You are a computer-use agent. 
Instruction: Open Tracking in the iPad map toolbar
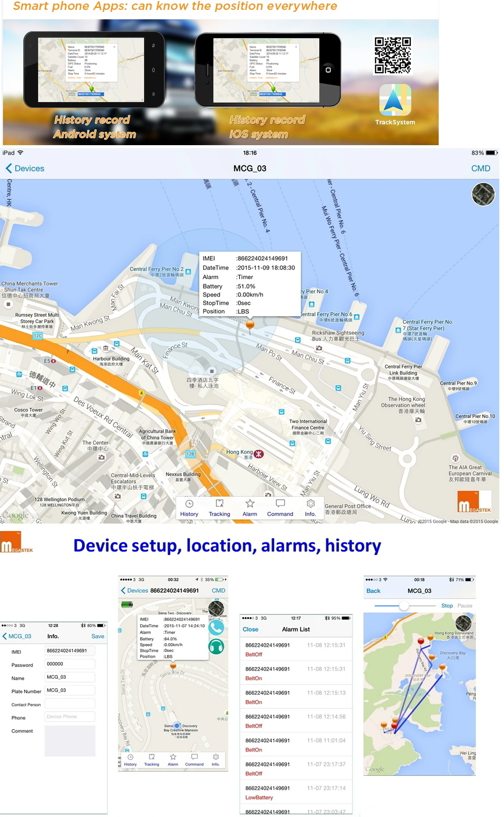click(219, 508)
